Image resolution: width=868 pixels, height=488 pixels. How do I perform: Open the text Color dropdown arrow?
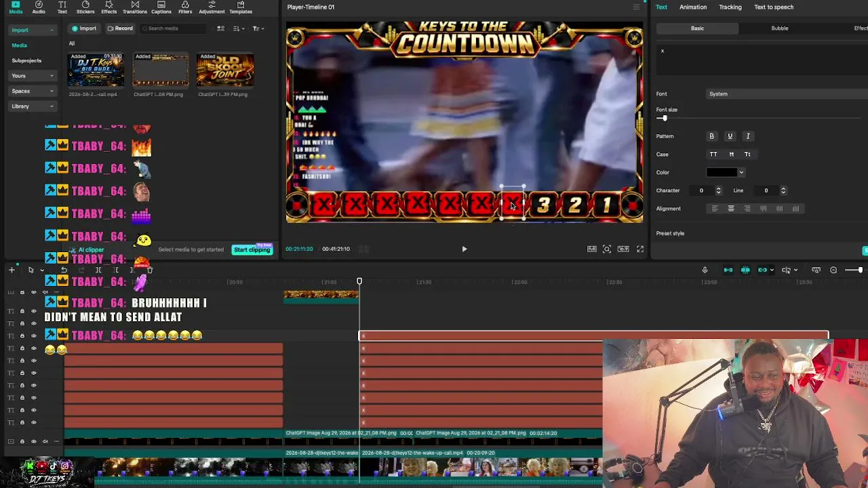tap(741, 173)
